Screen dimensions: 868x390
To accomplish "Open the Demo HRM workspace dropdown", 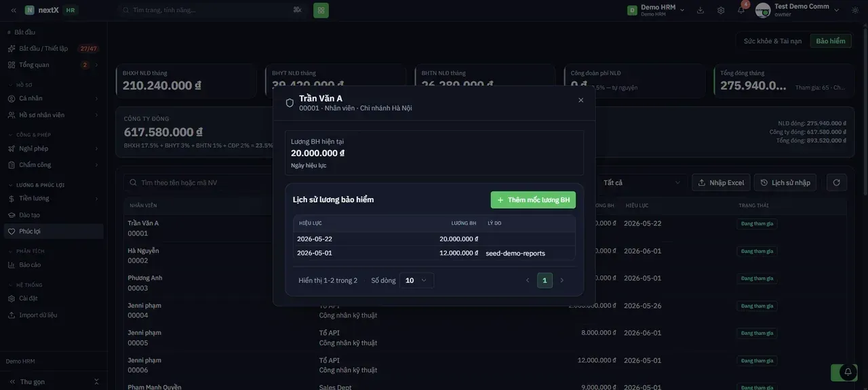I will (x=656, y=10).
